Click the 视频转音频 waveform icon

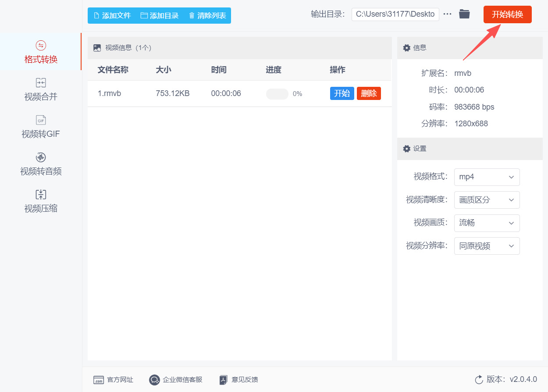[x=41, y=157]
